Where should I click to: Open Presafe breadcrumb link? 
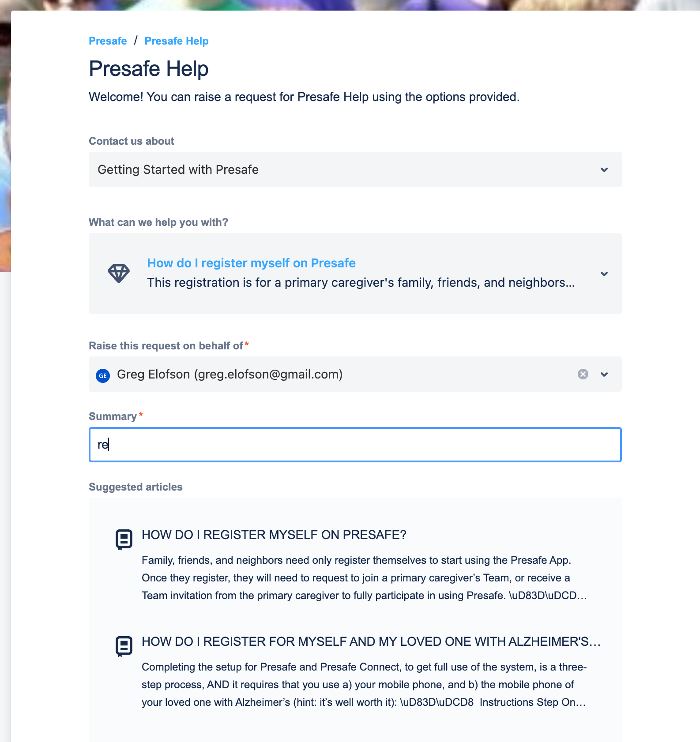tap(108, 41)
